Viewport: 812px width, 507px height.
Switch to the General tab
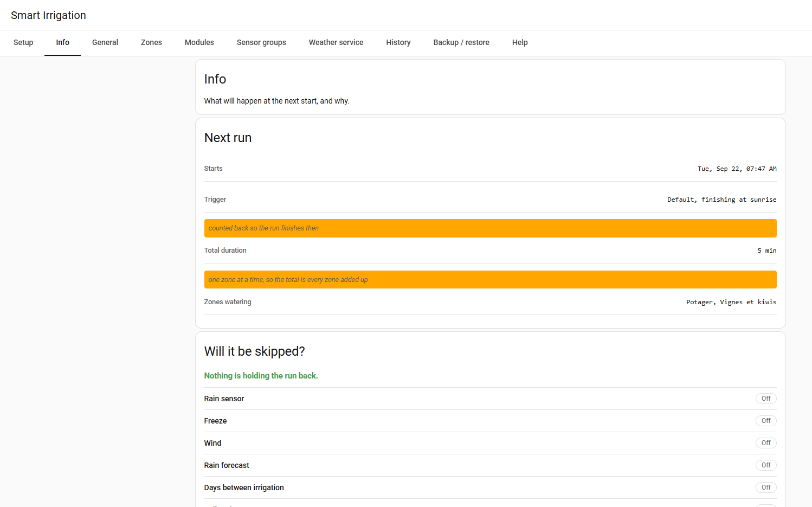point(105,42)
